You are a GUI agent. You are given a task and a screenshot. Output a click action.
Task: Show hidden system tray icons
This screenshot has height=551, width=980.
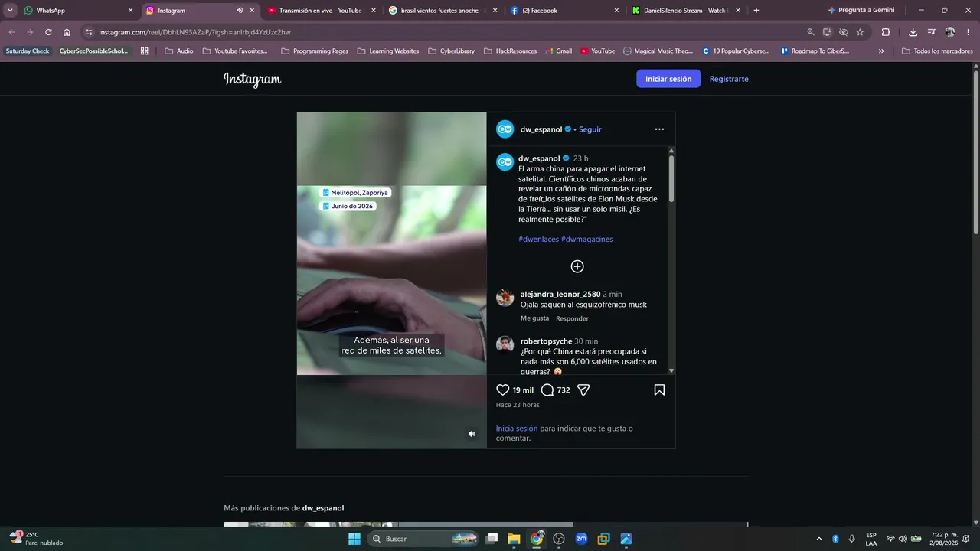819,539
